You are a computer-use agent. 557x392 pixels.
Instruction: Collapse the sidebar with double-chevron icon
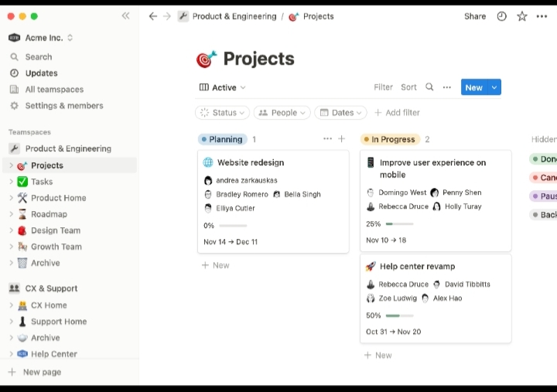[125, 16]
